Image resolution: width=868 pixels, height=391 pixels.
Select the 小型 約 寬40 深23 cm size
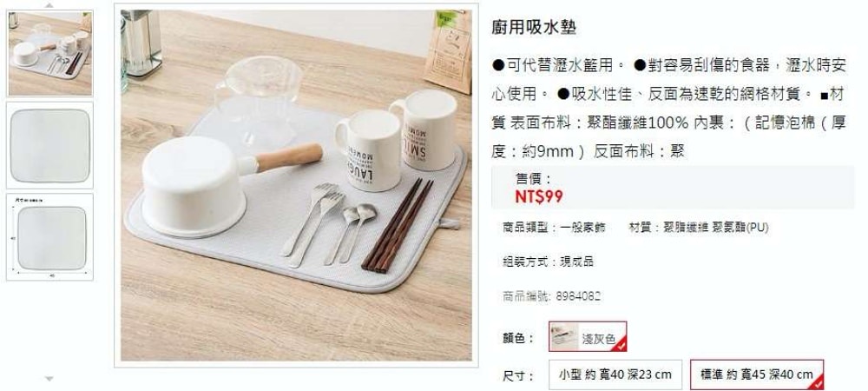point(615,374)
